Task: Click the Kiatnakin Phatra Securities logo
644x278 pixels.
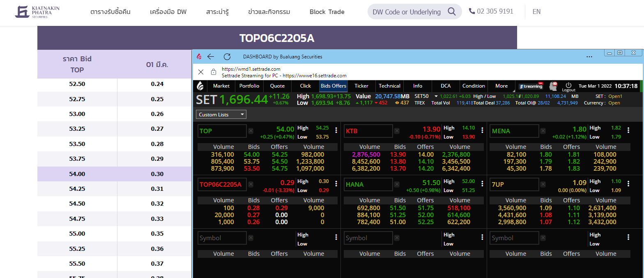Action: [x=37, y=12]
